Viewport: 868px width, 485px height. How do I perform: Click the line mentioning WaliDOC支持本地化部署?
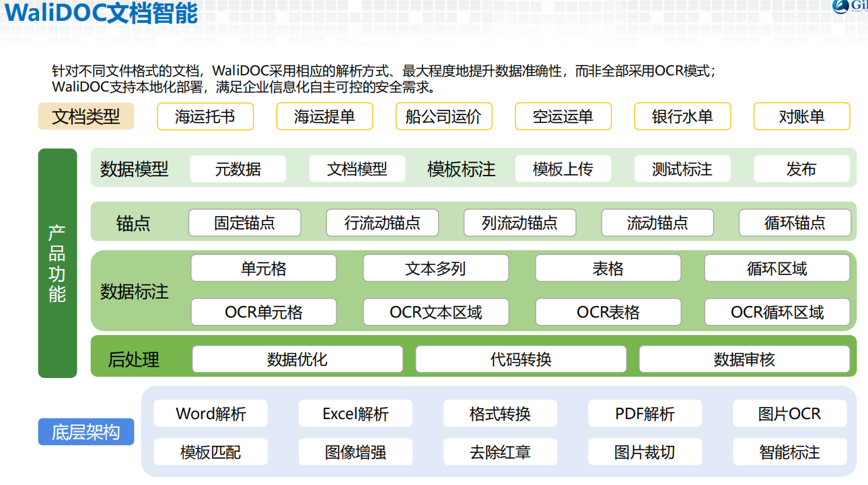(244, 87)
